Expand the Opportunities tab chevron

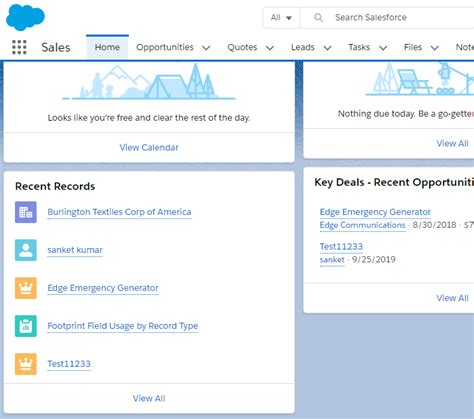click(206, 48)
